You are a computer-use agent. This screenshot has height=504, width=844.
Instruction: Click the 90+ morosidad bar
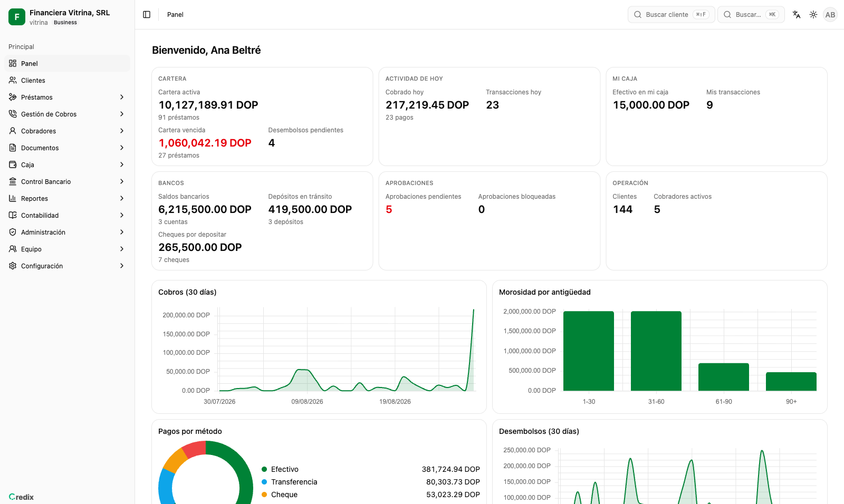pos(791,382)
